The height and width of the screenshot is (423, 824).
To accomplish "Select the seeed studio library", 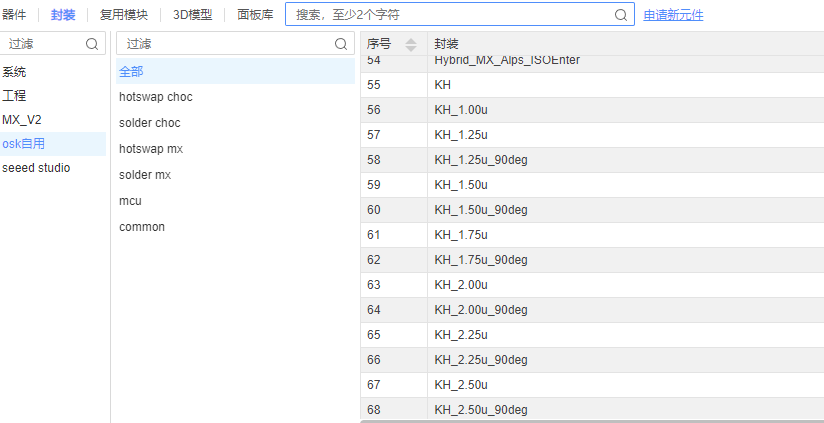I will 36,168.
